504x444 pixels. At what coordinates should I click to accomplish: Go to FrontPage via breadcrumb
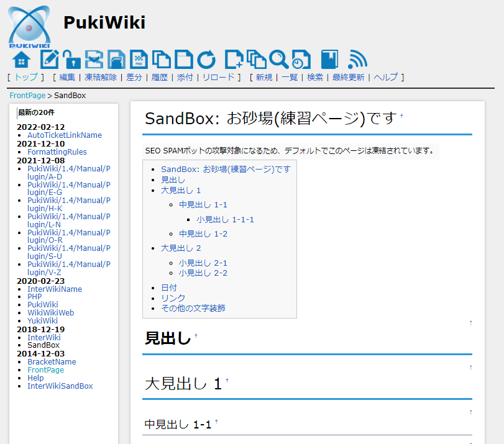point(27,96)
